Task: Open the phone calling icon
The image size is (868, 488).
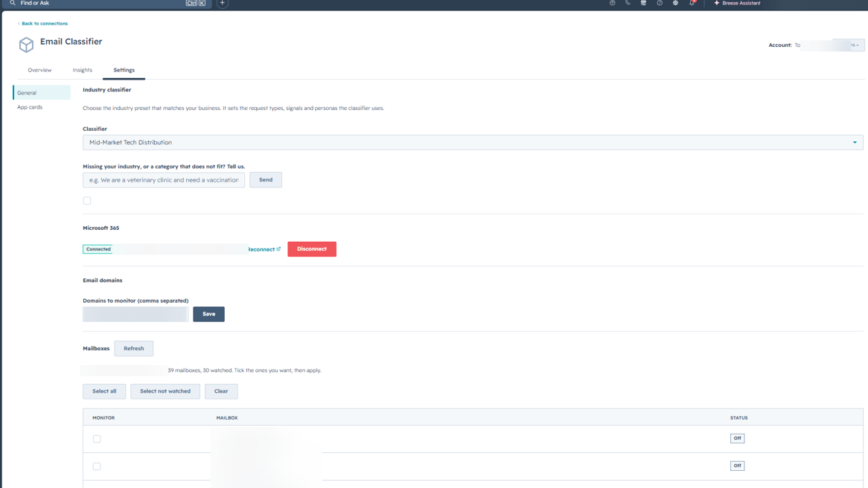Action: pyautogui.click(x=628, y=3)
